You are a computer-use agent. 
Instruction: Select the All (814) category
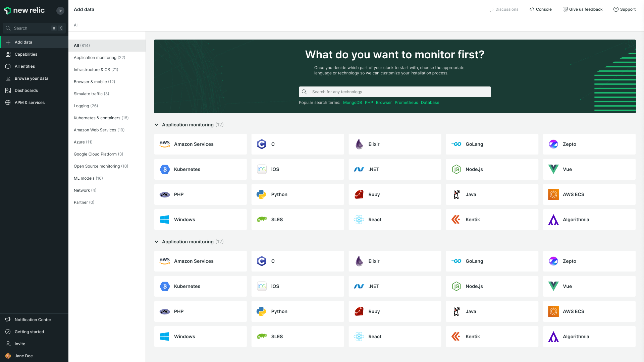pyautogui.click(x=107, y=46)
